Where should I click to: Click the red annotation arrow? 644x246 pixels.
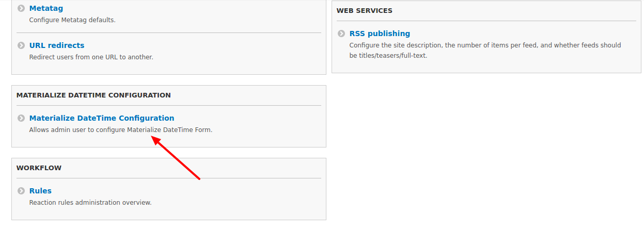176,158
